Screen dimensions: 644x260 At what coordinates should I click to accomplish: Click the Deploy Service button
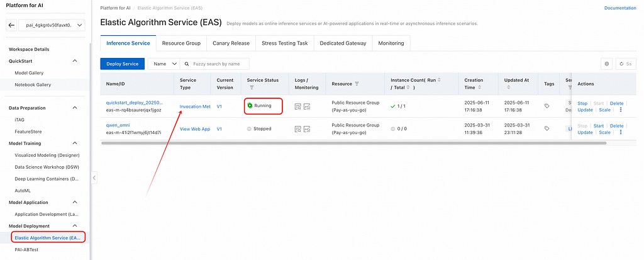(123, 64)
